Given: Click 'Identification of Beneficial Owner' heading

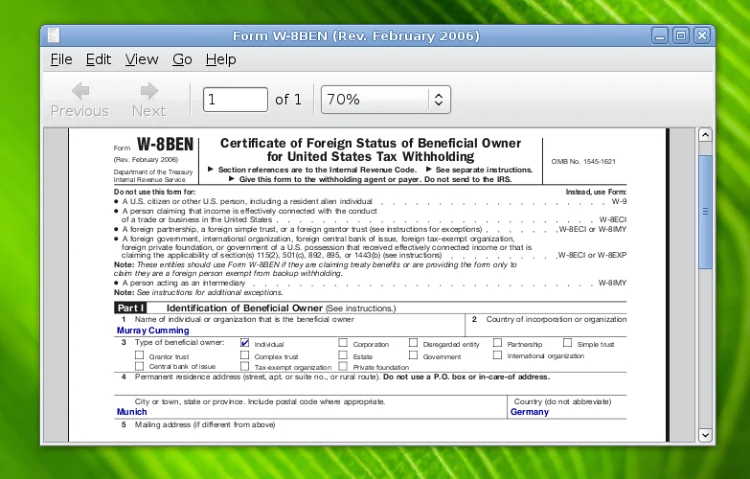Looking at the screenshot, I should 244,308.
